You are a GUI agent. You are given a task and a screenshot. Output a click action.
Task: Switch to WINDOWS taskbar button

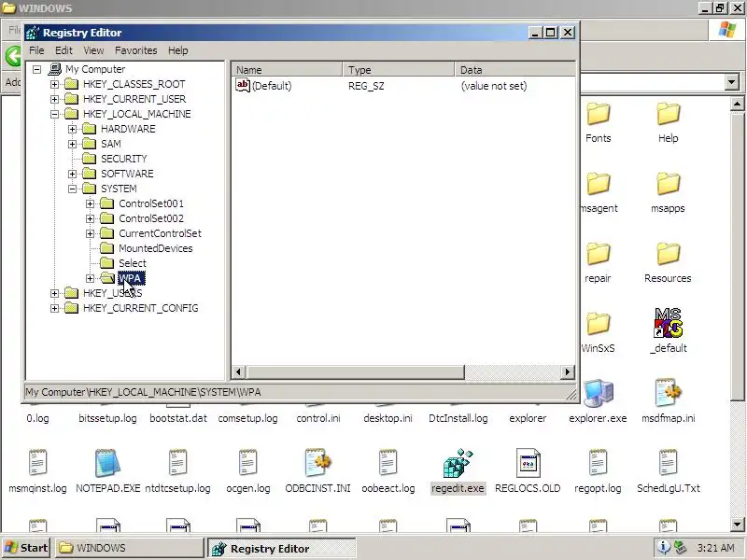[x=129, y=548]
